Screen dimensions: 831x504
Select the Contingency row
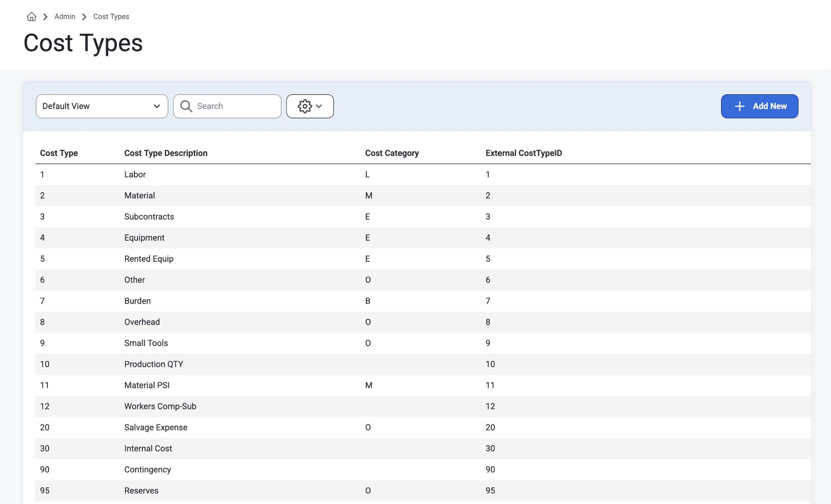(423, 470)
